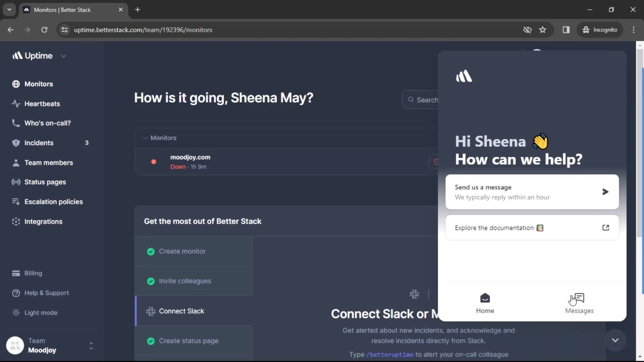The width and height of the screenshot is (644, 362).
Task: Click the dashed-circle icon beside Integrations
Action: (x=16, y=222)
